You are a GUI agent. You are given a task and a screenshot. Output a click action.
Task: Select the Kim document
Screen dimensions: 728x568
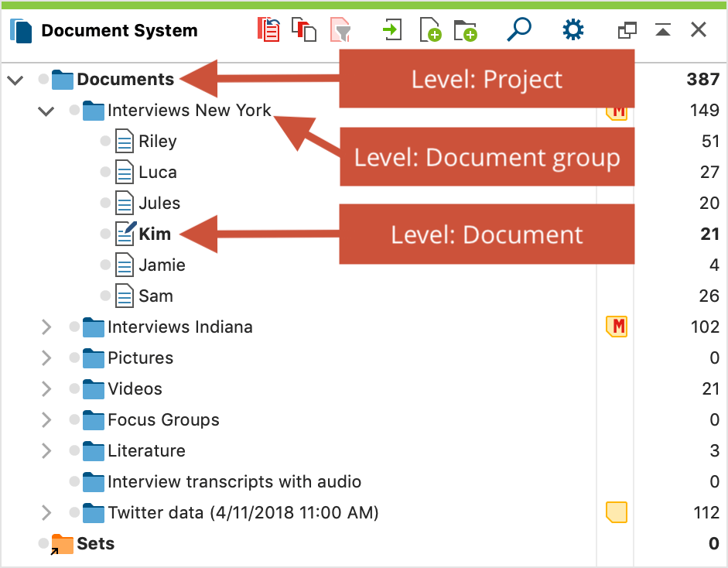(x=155, y=234)
